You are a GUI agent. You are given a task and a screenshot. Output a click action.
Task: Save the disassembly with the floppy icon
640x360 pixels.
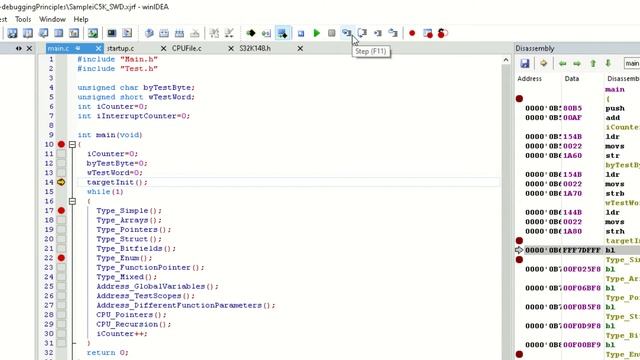(x=524, y=63)
